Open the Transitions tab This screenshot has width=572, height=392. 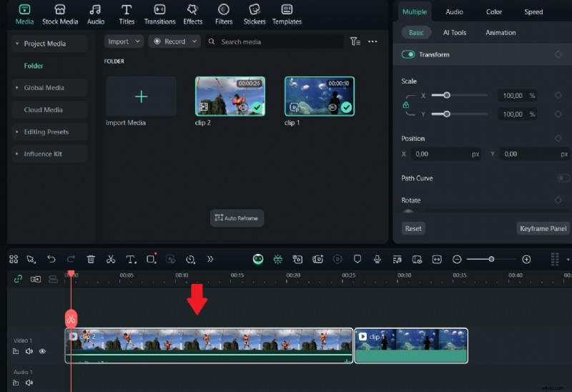[x=159, y=14]
